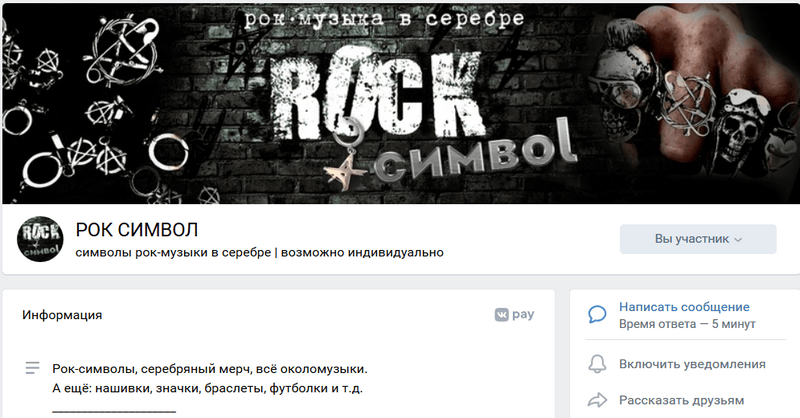Click the 'Информация' section header
Image resolution: width=800 pixels, height=418 pixels.
[x=62, y=315]
